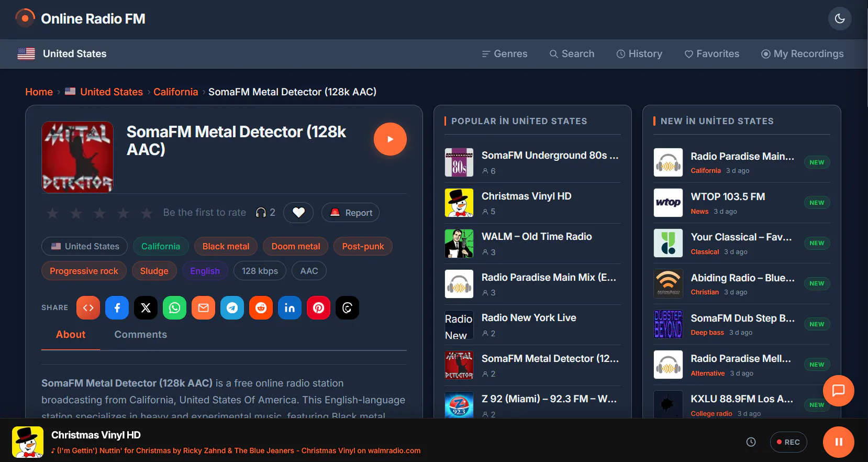The width and height of the screenshot is (868, 462).
Task: Share station on Reddit
Action: click(x=261, y=307)
